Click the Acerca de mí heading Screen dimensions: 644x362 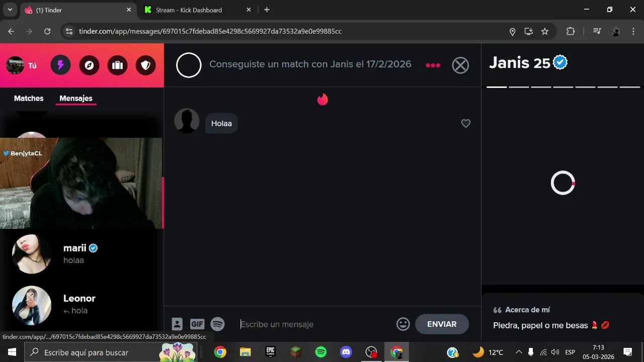pyautogui.click(x=527, y=310)
